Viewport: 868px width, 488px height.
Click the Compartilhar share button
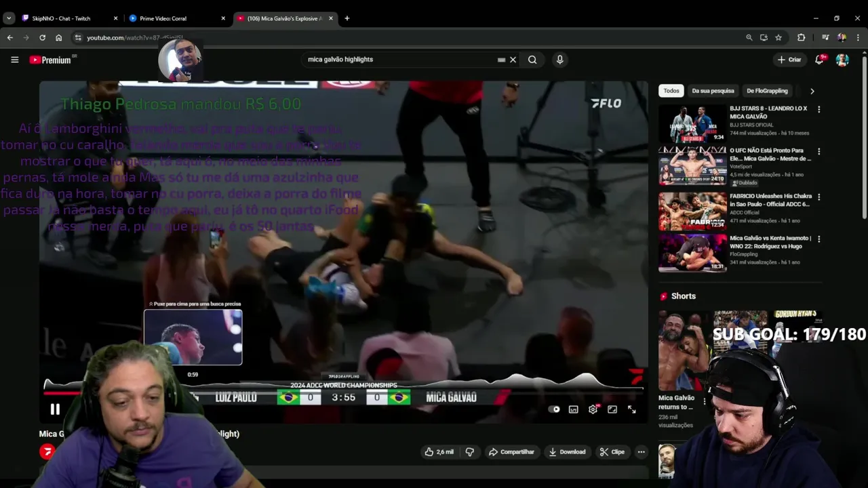coord(512,452)
